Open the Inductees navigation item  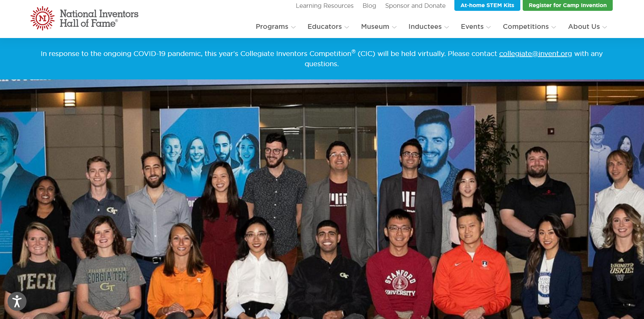pos(425,26)
